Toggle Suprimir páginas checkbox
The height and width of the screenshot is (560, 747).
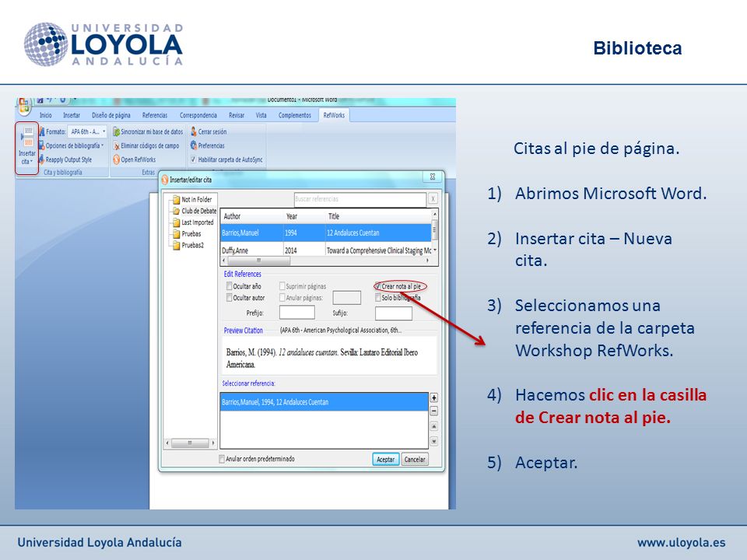pos(282,286)
